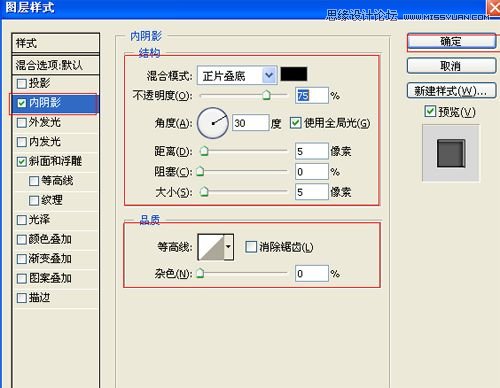Click the 大小 size slider handle

[x=204, y=192]
